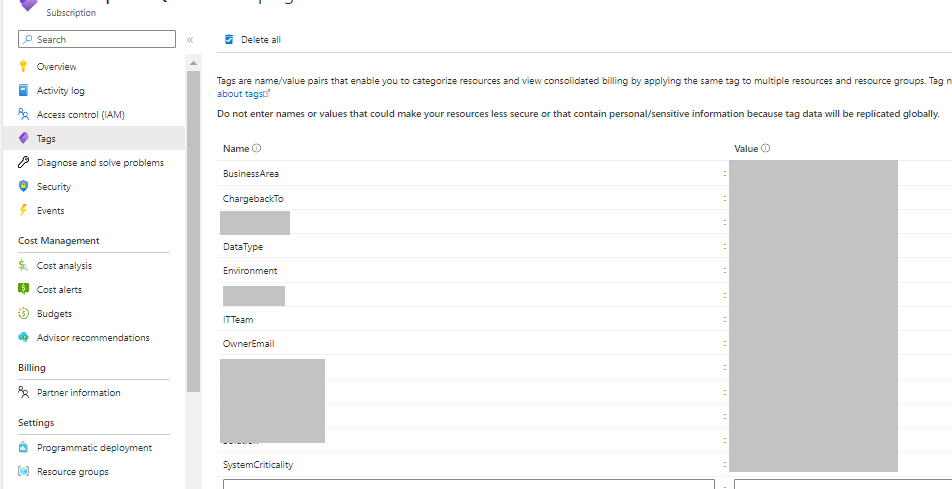Click the Diagnose and solve problems wrench icon
This screenshot has height=489, width=952.
(24, 163)
